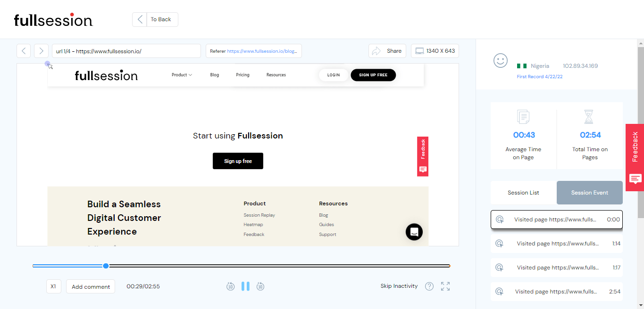Select the Visited page event at 2:54

tap(557, 292)
